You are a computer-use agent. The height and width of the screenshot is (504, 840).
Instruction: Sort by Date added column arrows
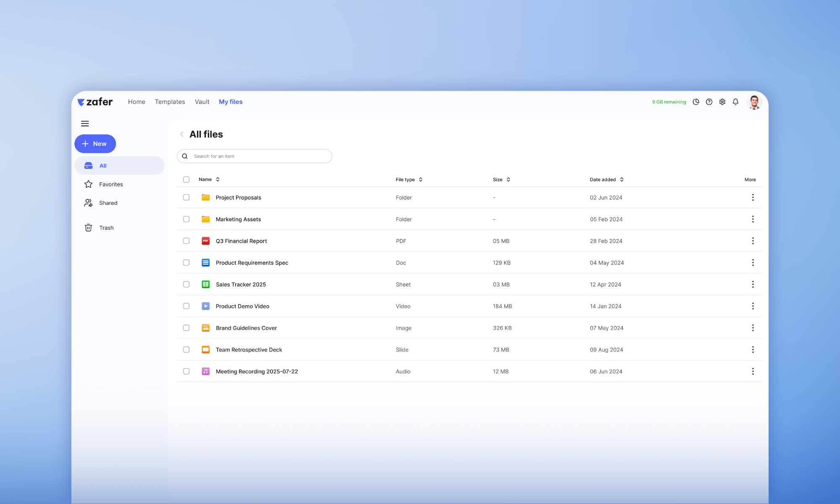pos(622,179)
